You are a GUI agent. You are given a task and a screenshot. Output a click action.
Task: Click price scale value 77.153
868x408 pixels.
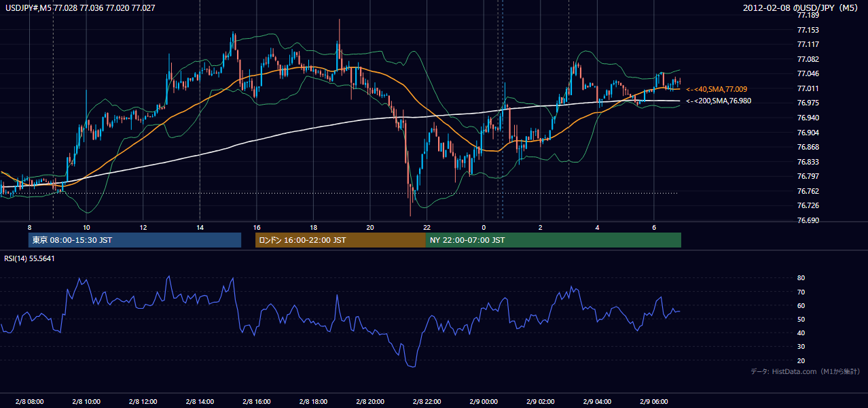click(x=808, y=30)
